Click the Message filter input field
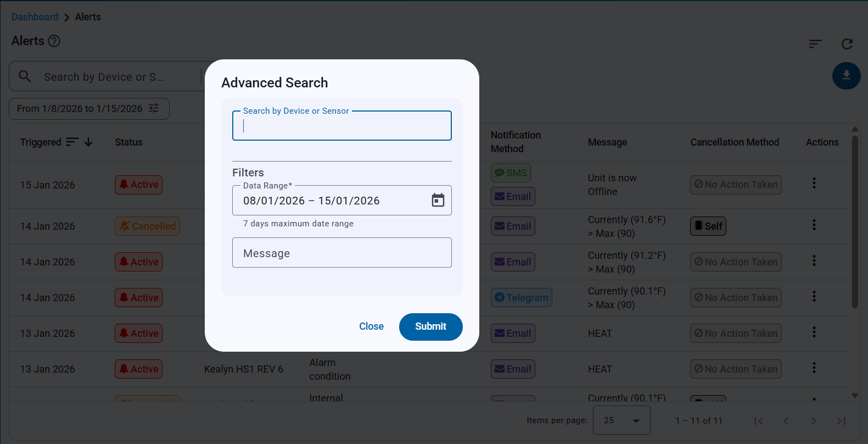Image resolution: width=868 pixels, height=444 pixels. pyautogui.click(x=341, y=253)
